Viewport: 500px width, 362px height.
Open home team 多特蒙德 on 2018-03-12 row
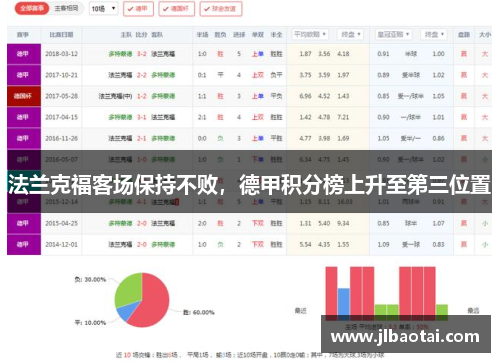pos(120,54)
